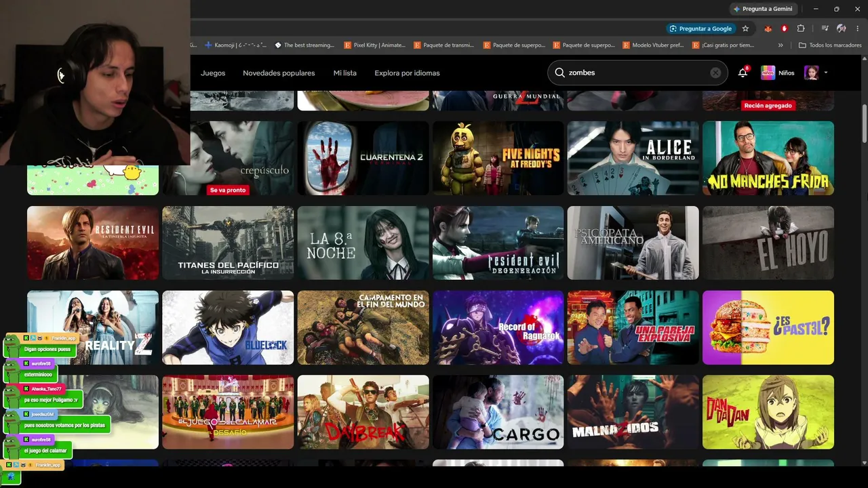
Task: Open the Alice in Borderland card
Action: click(x=633, y=158)
